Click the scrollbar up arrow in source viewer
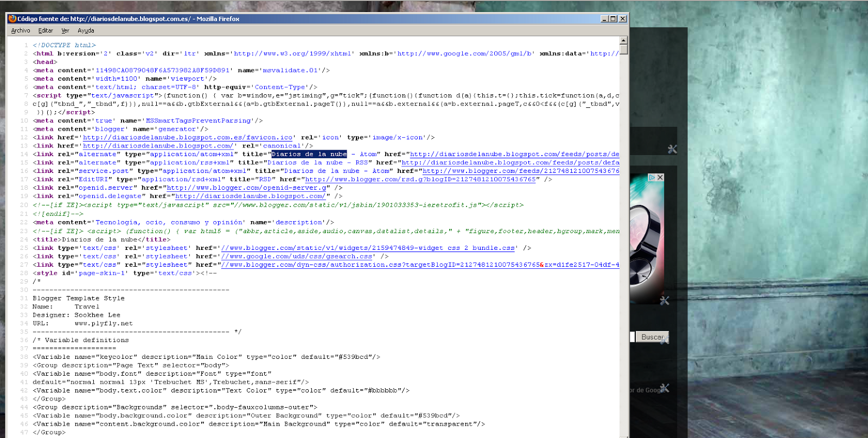This screenshot has width=868, height=438. tap(624, 40)
